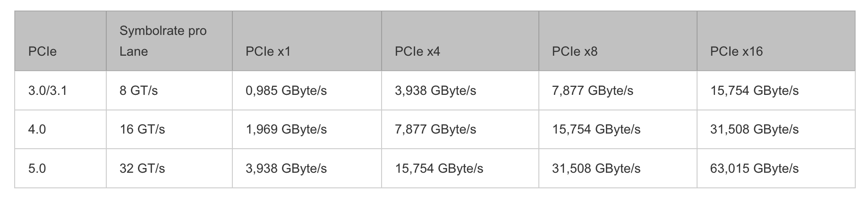Viewport: 868px width, 202px height.
Task: Click the 16 GT/s cell
Action: tap(142, 129)
